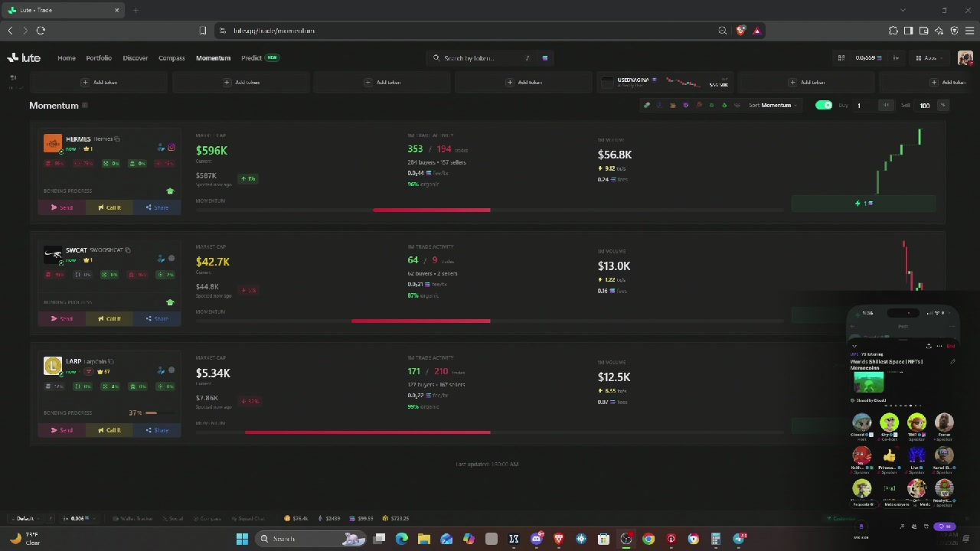Share the HERMES token
980x551 pixels.
(157, 207)
